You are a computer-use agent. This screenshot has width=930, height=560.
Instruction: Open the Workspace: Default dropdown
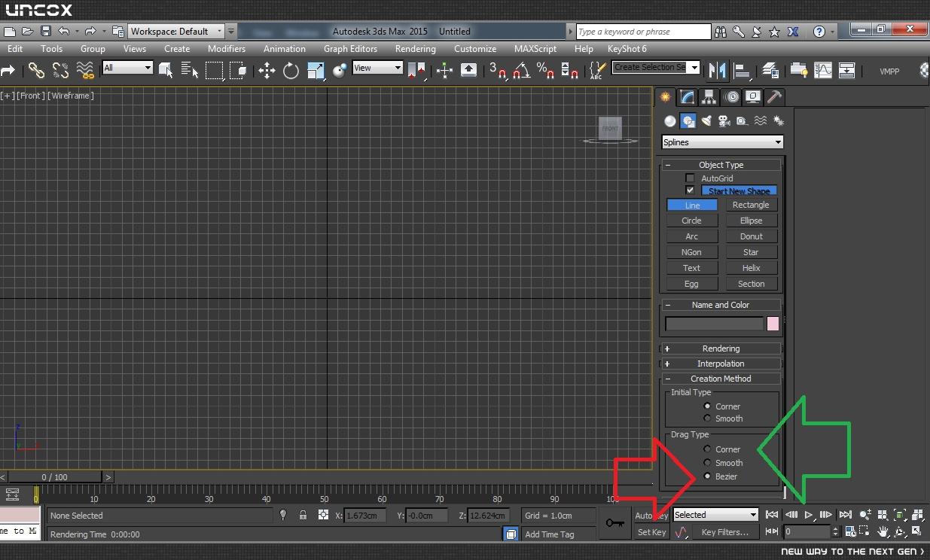tap(176, 31)
